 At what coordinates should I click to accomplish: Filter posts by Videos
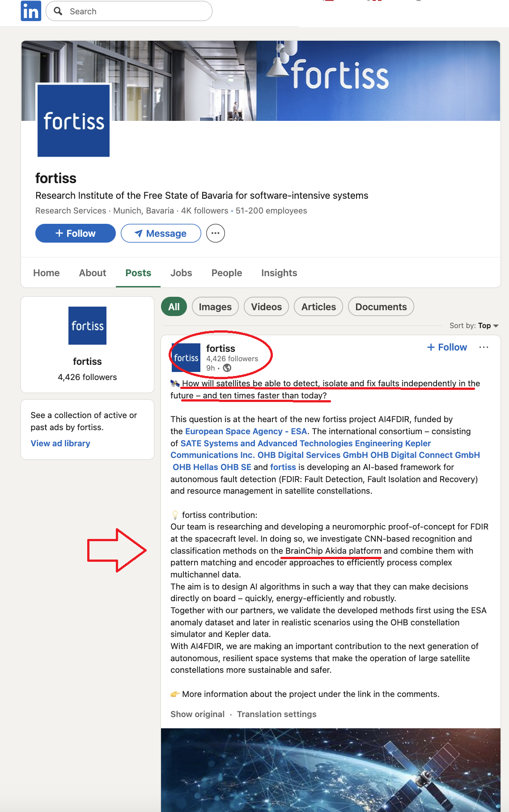coord(266,307)
